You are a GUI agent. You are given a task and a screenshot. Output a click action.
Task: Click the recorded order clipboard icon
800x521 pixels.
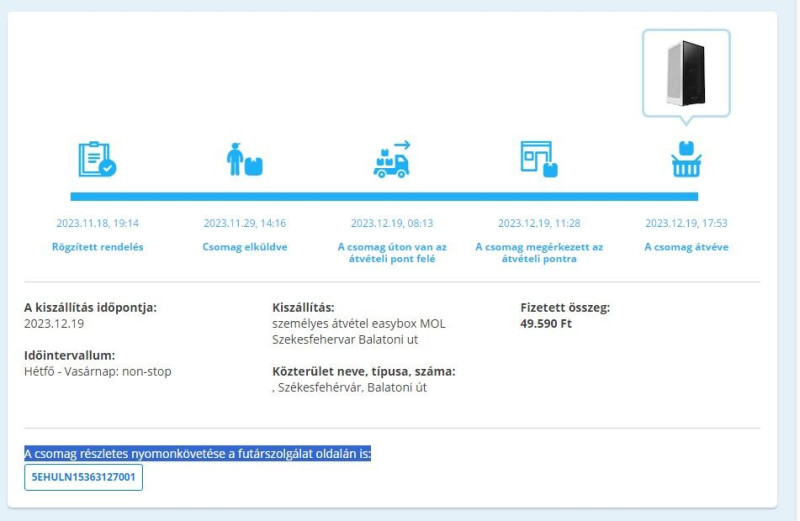[97, 159]
